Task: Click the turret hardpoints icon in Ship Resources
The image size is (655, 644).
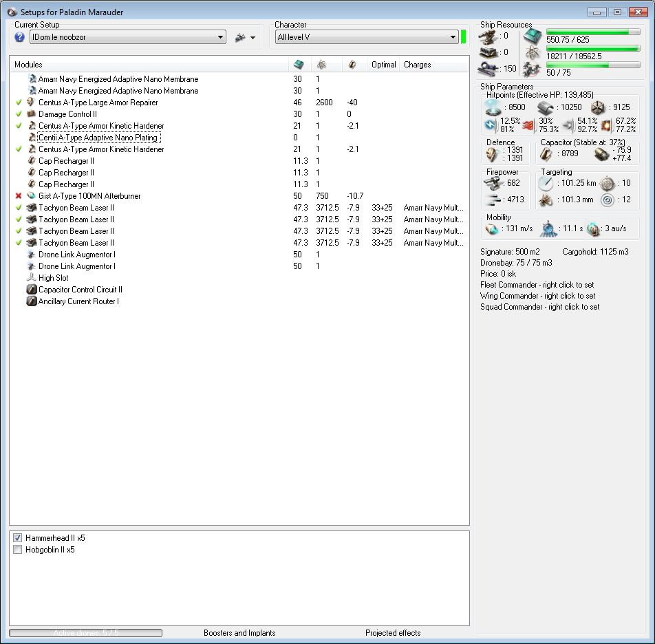Action: tap(488, 36)
